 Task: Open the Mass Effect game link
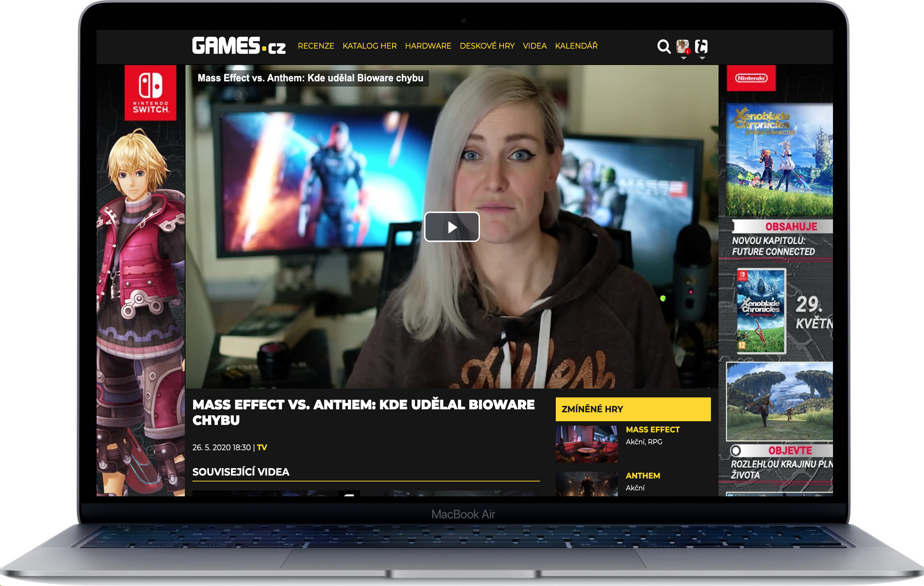point(652,429)
